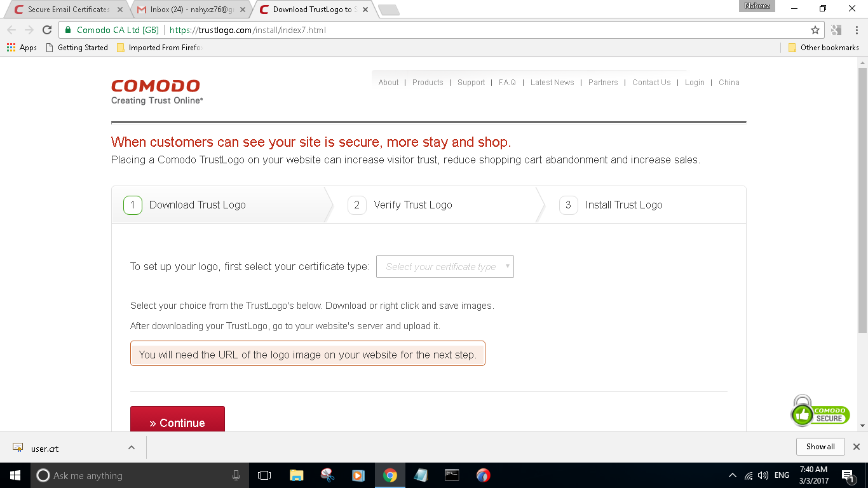The height and width of the screenshot is (488, 868).
Task: Open the Snipping Tool taskbar icon
Action: pos(327,475)
